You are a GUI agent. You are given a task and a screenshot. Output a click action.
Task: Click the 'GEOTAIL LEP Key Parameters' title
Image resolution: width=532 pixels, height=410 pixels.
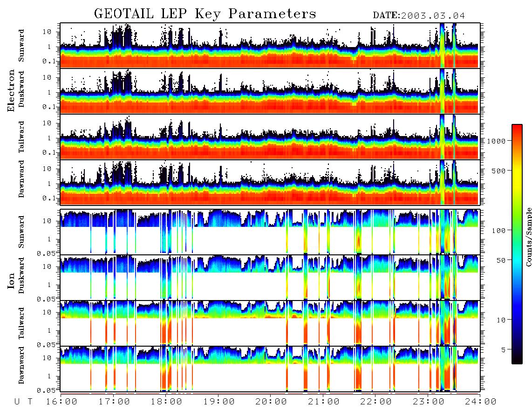click(x=205, y=14)
